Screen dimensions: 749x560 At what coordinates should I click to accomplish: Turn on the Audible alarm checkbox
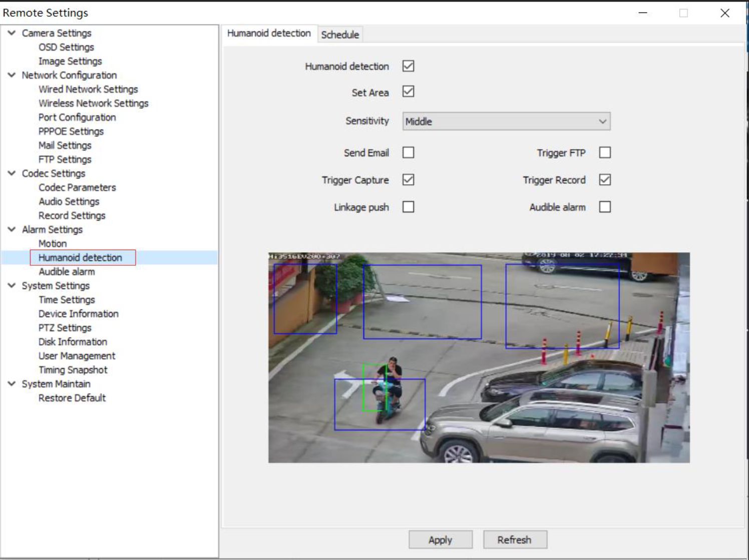coord(604,207)
